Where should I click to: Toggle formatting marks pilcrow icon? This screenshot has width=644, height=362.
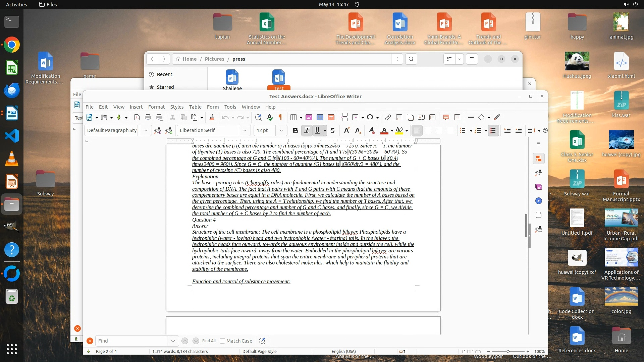coord(280,117)
